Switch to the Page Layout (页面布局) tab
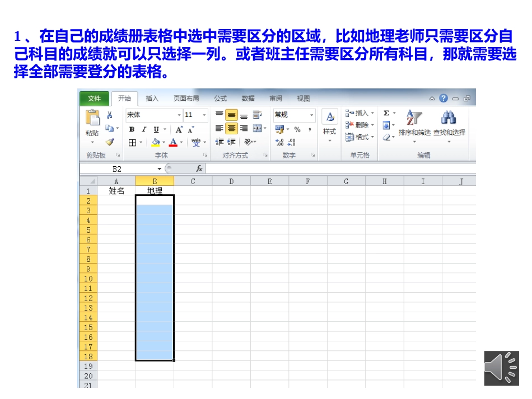This screenshot has height=399, width=532. [x=186, y=98]
